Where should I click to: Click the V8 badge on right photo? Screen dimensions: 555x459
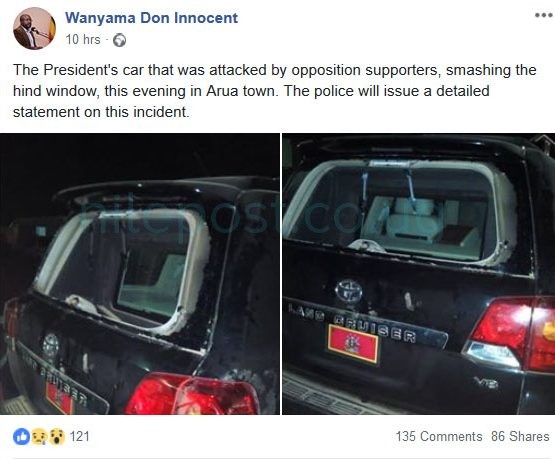pyautogui.click(x=486, y=383)
